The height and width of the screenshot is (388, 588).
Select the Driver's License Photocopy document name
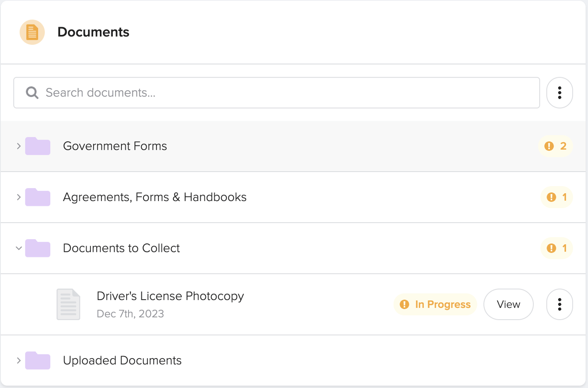170,296
